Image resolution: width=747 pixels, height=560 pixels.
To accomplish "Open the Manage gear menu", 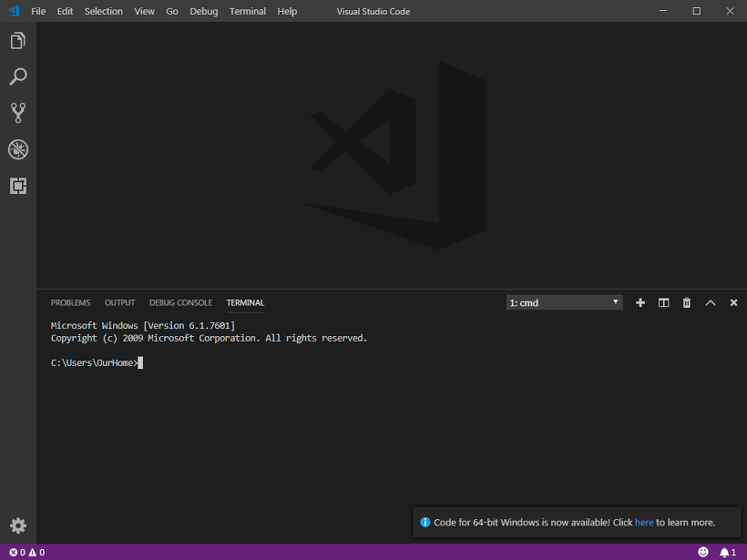I will coord(18,525).
